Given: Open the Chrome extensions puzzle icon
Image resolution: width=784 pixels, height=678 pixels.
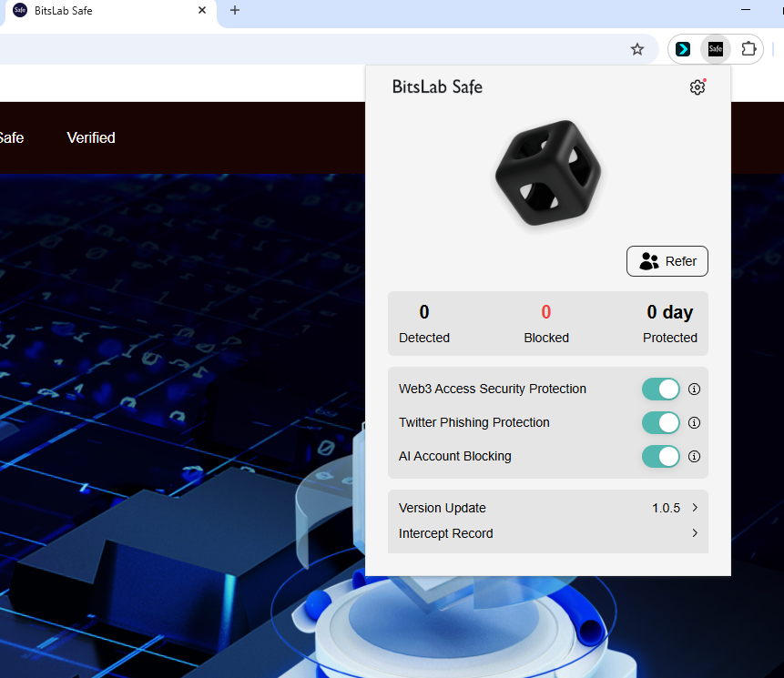Looking at the screenshot, I should coord(748,49).
